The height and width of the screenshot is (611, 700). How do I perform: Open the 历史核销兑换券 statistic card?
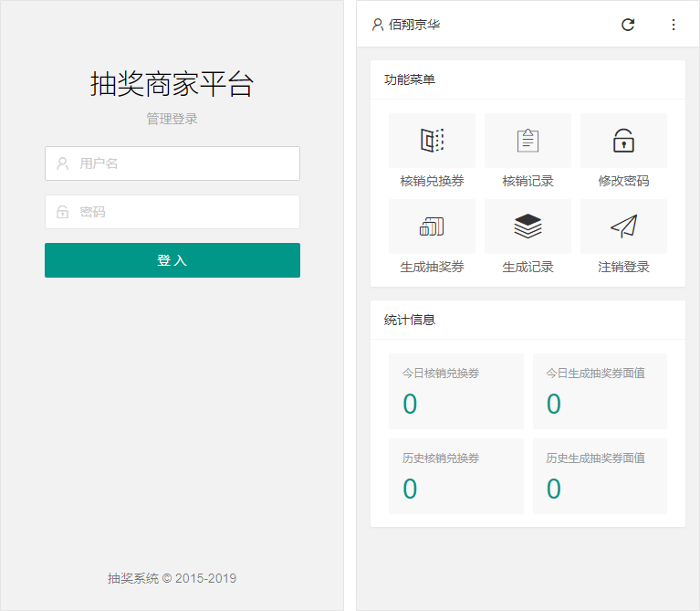(x=455, y=476)
